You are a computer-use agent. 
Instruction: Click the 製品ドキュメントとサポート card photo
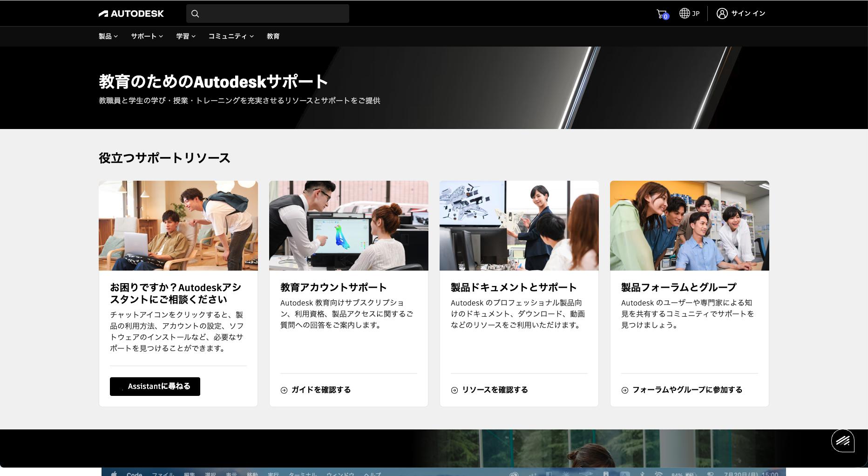pyautogui.click(x=519, y=225)
